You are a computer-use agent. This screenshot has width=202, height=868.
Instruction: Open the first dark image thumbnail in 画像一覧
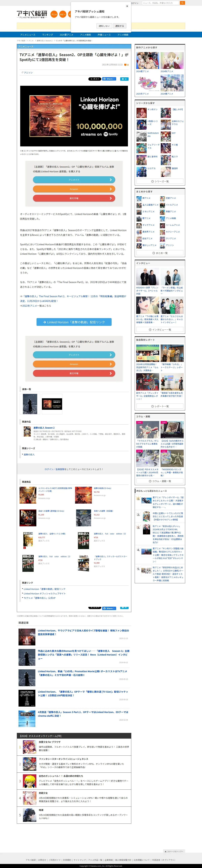pyautogui.click(x=30, y=404)
